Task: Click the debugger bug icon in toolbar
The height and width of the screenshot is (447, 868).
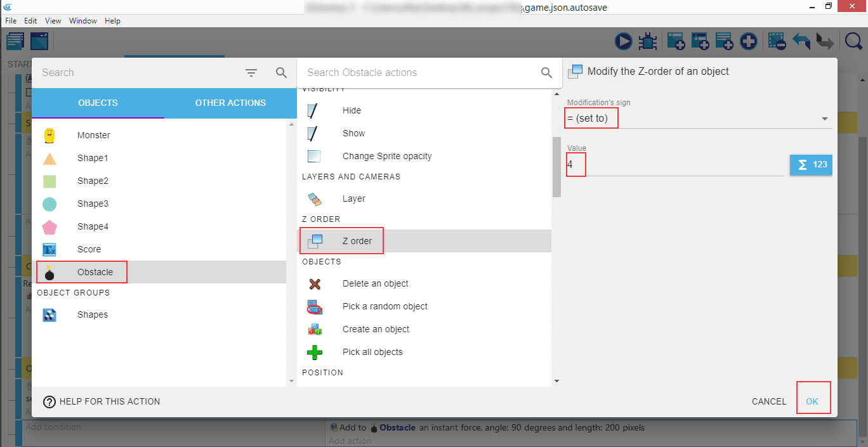Action: (647, 42)
